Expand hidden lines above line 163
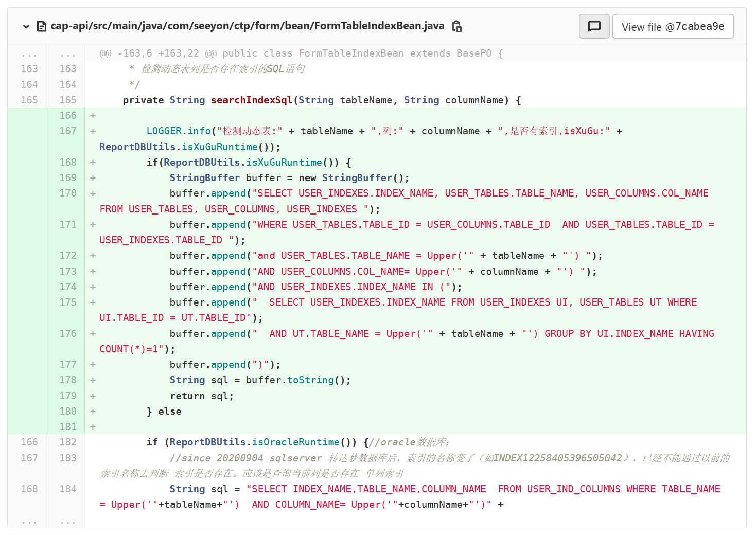This screenshot has width=756, height=535. pyautogui.click(x=29, y=53)
